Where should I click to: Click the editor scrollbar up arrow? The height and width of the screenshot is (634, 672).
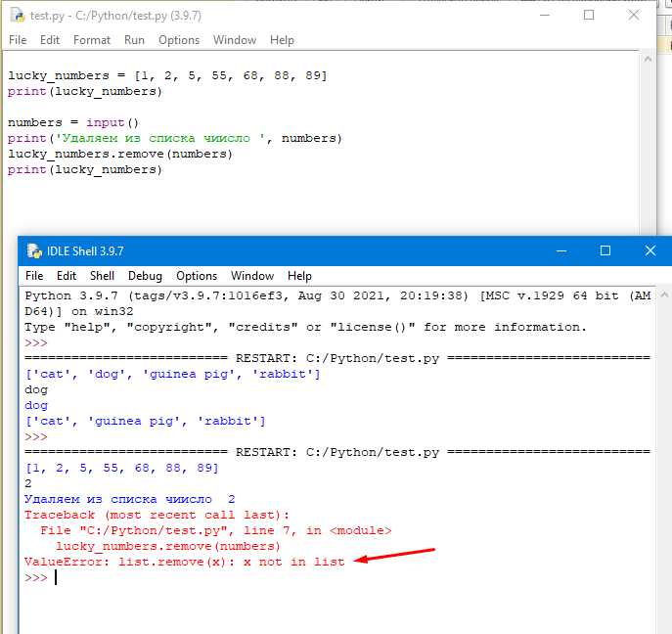(648, 59)
